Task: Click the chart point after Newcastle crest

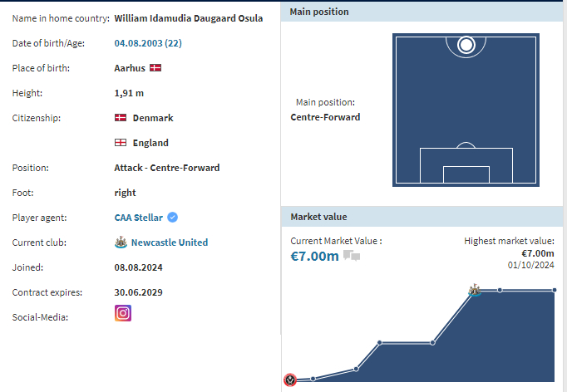Action: [x=500, y=290]
